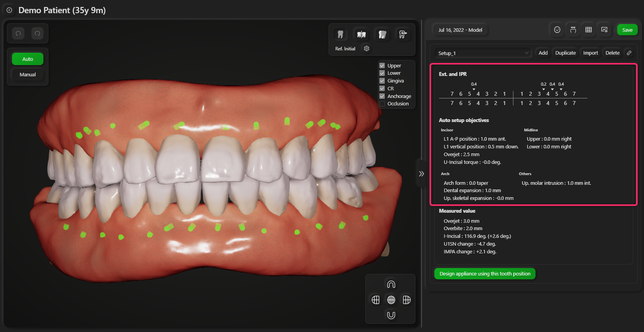Switch to upper arch occlusal view
The image size is (644, 332).
[x=391, y=284]
